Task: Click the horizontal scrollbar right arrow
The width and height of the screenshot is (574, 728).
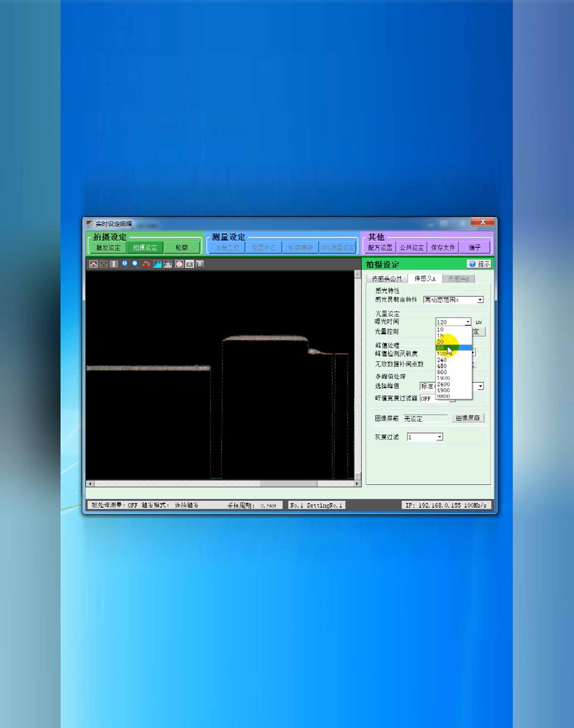Action: pyautogui.click(x=357, y=484)
